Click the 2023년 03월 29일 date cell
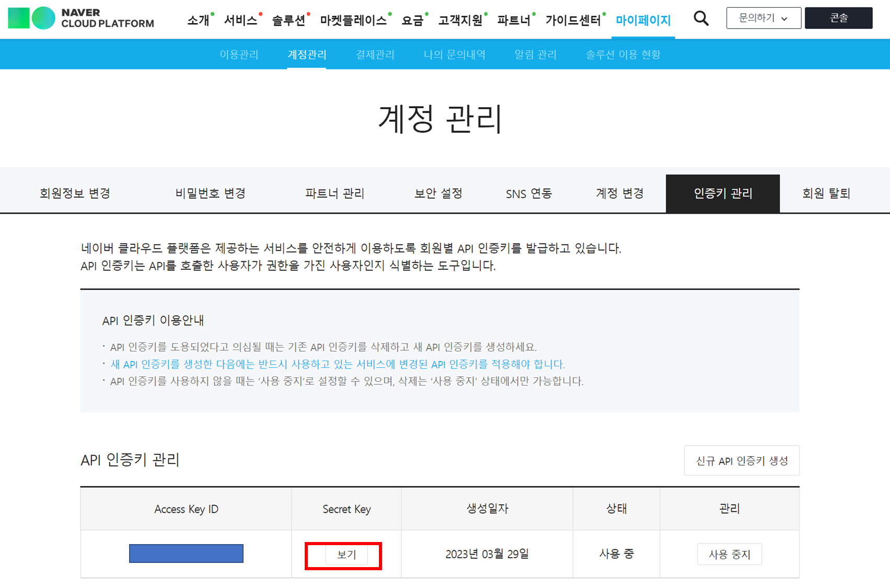 click(487, 554)
